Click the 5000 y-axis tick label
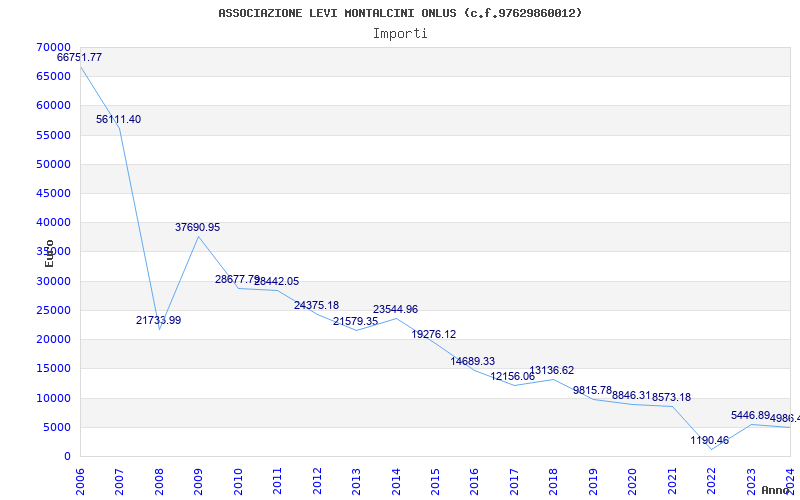The width and height of the screenshot is (800, 500). (57, 428)
